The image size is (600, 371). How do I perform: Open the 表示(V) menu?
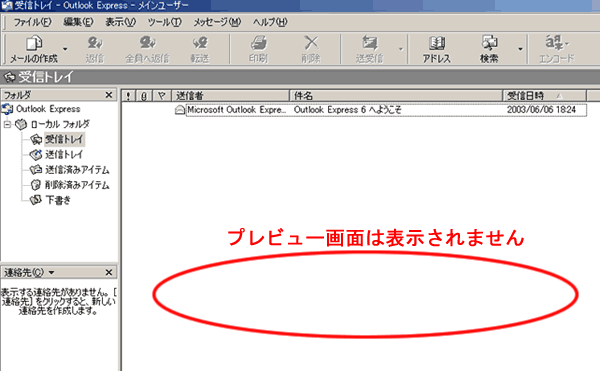121,22
